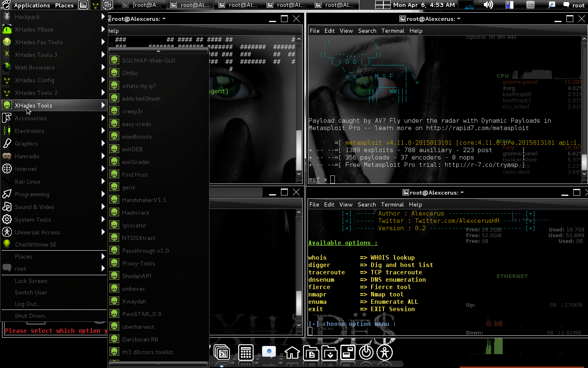Click the volume speaker icon in the top panel

click(x=488, y=5)
